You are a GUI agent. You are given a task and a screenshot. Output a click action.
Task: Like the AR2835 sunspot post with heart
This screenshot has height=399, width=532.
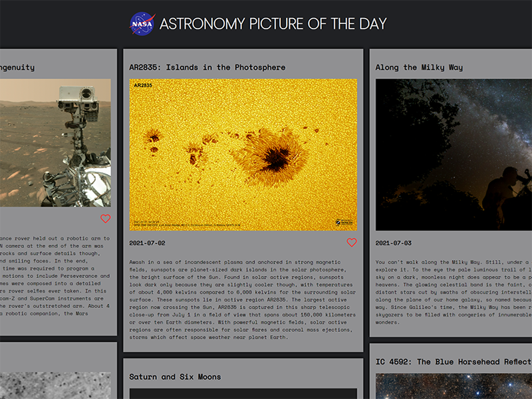[x=352, y=243]
